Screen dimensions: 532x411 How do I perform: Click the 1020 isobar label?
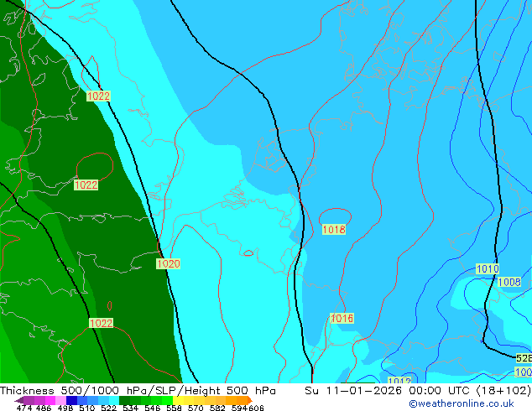[168, 264]
